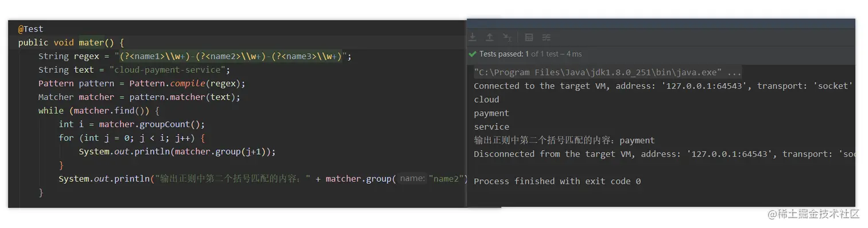Screen dimensions: 868x228
Task: Click the green Tests passed checkmark
Action: (472, 54)
